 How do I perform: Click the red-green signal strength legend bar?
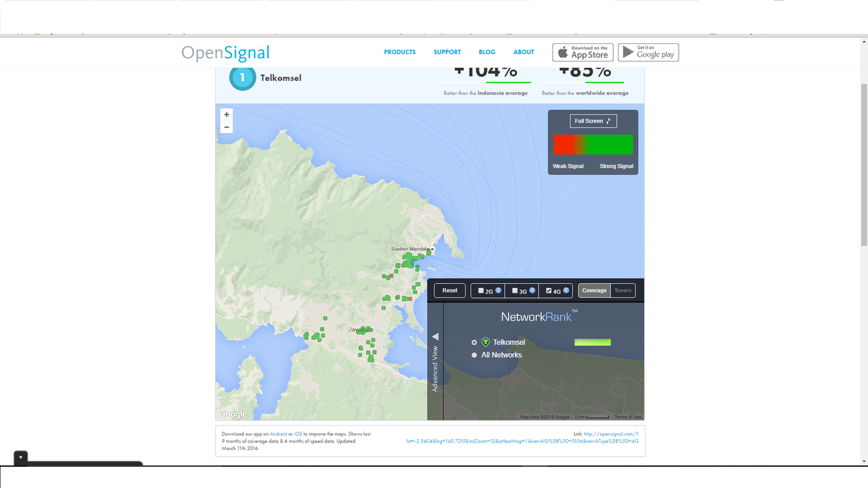(x=593, y=144)
